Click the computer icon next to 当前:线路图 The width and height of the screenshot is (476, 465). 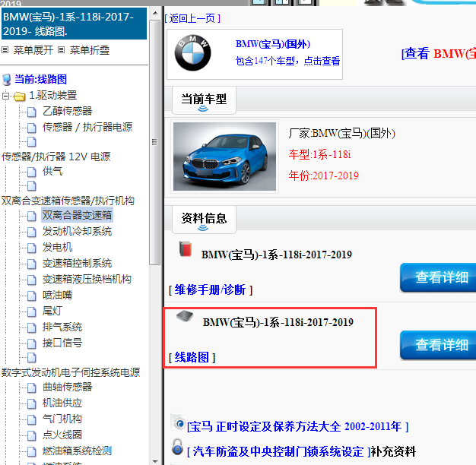[x=7, y=80]
